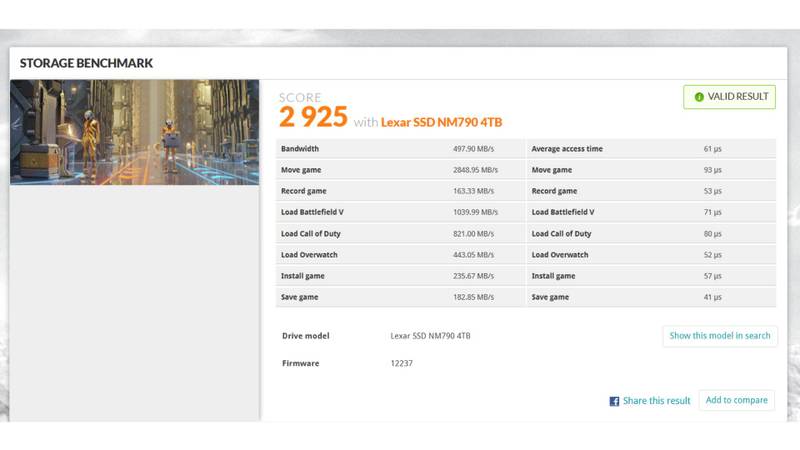Image resolution: width=800 pixels, height=450 pixels.
Task: Select Install game access time 57 µs
Action: [x=712, y=276]
